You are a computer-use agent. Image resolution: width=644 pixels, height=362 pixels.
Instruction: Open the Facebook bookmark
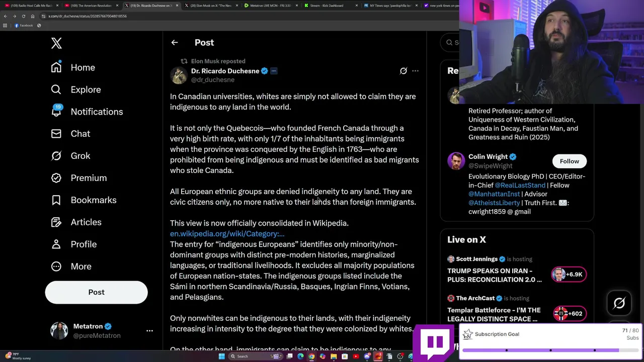[x=24, y=25]
